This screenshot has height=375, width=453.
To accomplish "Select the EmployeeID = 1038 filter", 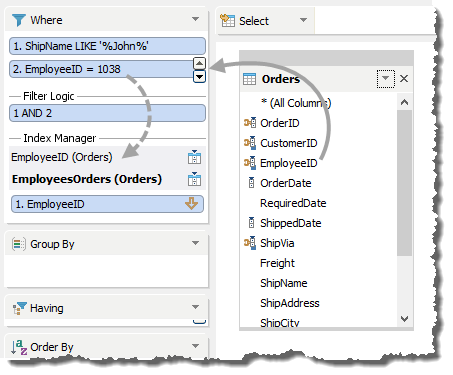I will 101,69.
